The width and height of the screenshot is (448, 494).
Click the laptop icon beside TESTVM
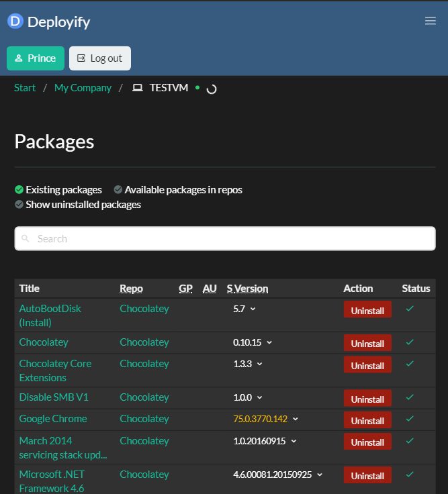click(x=138, y=87)
